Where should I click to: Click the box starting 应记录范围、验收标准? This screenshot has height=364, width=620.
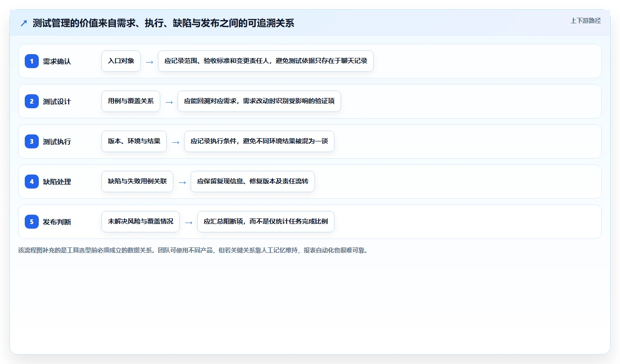pos(266,61)
